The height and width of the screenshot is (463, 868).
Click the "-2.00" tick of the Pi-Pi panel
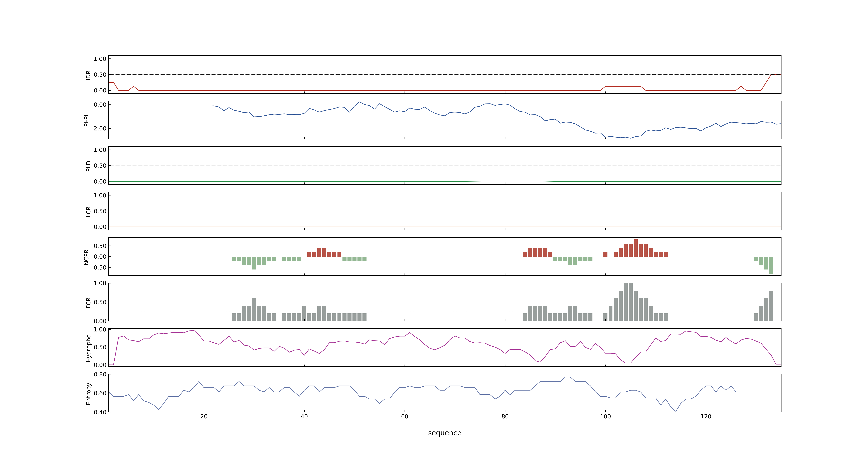(x=99, y=128)
